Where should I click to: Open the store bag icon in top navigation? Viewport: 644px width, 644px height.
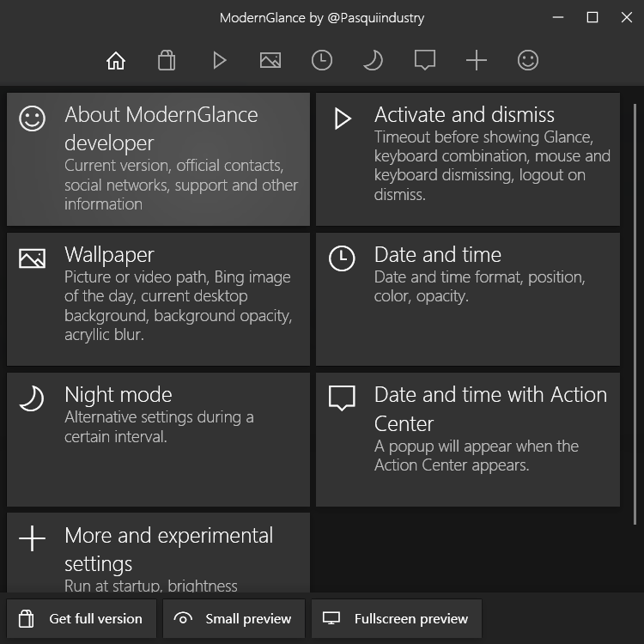coord(167,61)
